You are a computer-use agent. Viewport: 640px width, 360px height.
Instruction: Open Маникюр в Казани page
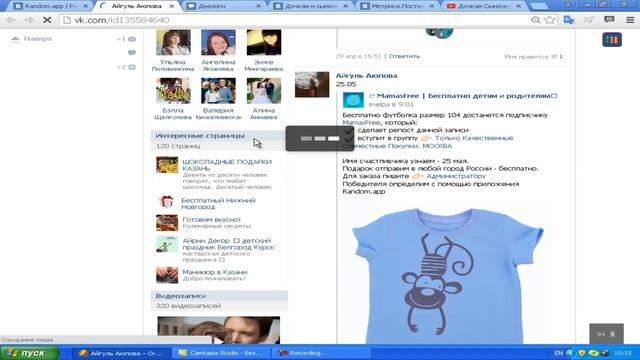[x=215, y=272]
